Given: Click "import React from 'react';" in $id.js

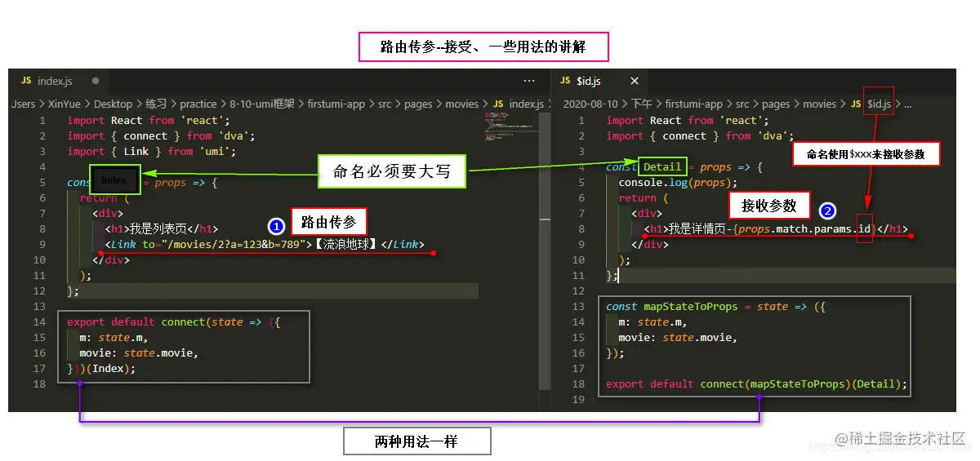Looking at the screenshot, I should pyautogui.click(x=688, y=120).
